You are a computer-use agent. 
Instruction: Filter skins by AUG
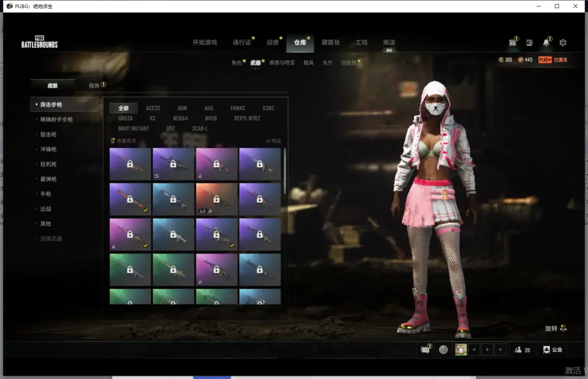[x=209, y=108]
